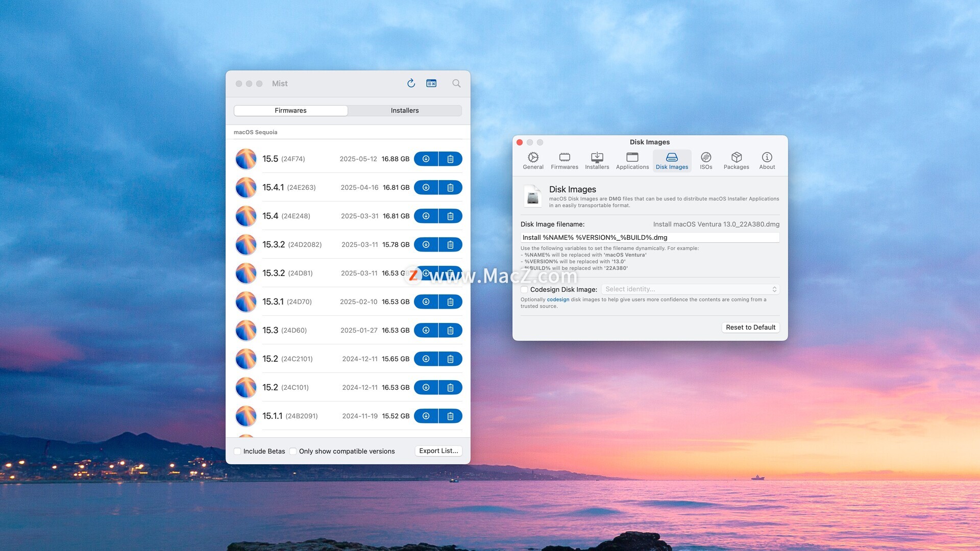Viewport: 980px width, 551px height.
Task: Download firmware 15.4.1 (24E263)
Action: click(x=426, y=188)
